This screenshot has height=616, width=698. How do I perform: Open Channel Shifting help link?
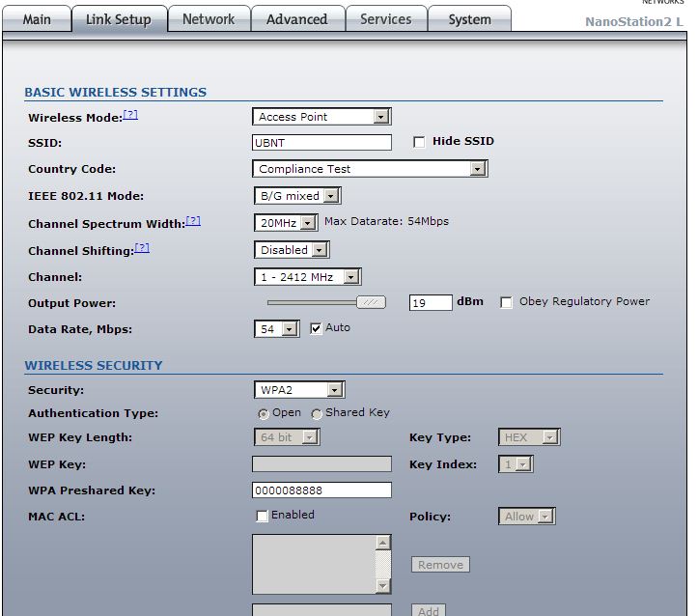[142, 248]
